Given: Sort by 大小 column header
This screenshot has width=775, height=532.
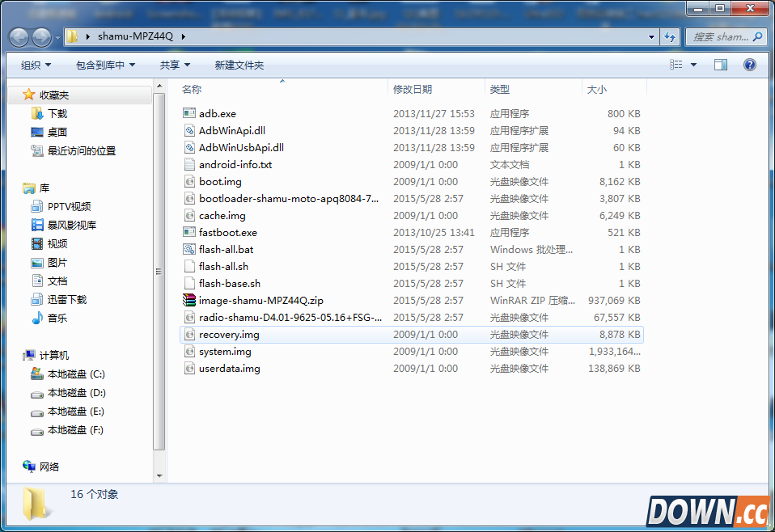Looking at the screenshot, I should click(596, 89).
